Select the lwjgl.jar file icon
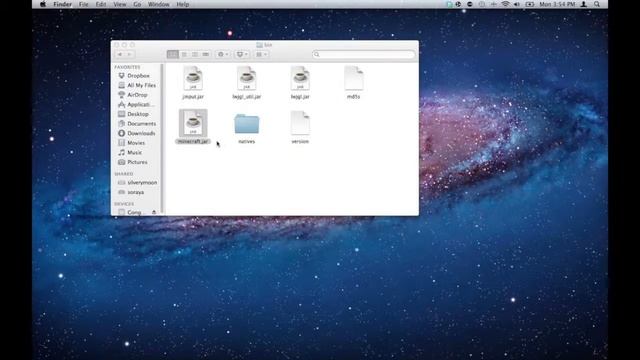The width and height of the screenshot is (640, 360). tap(300, 78)
